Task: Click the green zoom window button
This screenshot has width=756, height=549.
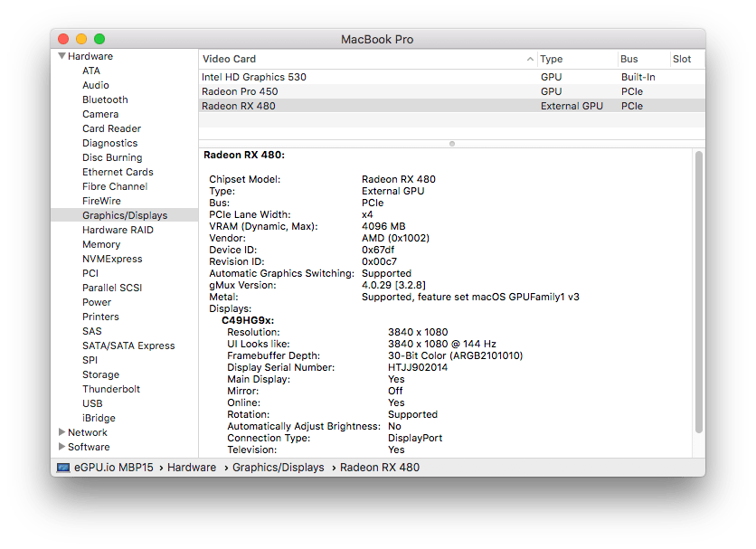Action: (x=99, y=39)
